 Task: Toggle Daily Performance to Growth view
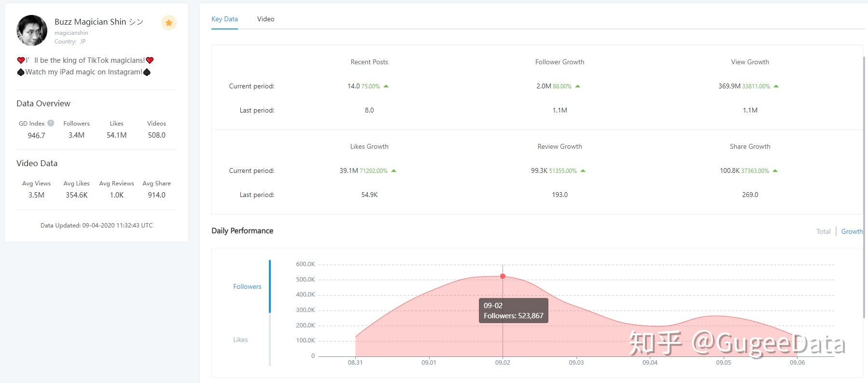852,231
